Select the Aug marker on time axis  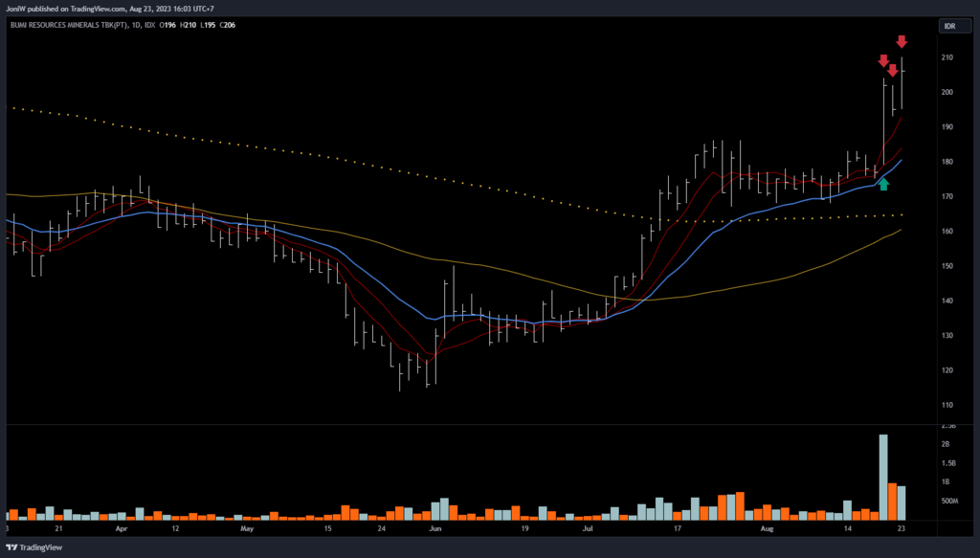[766, 527]
